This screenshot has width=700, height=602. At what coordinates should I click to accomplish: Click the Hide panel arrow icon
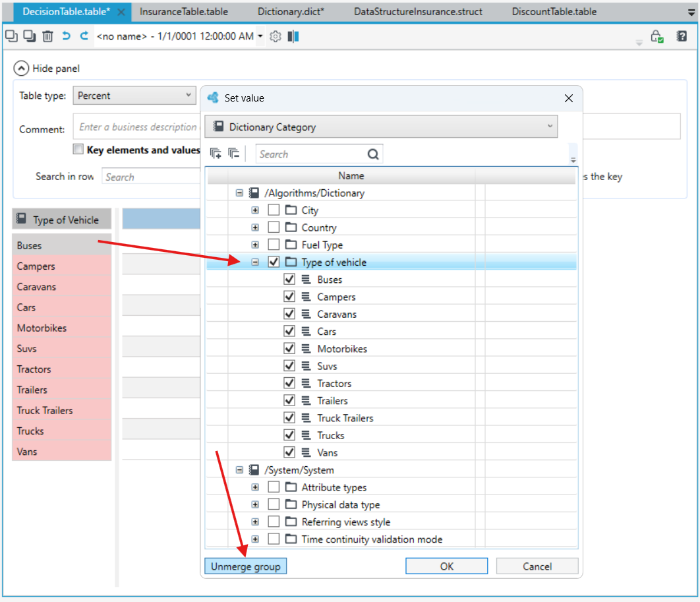22,69
